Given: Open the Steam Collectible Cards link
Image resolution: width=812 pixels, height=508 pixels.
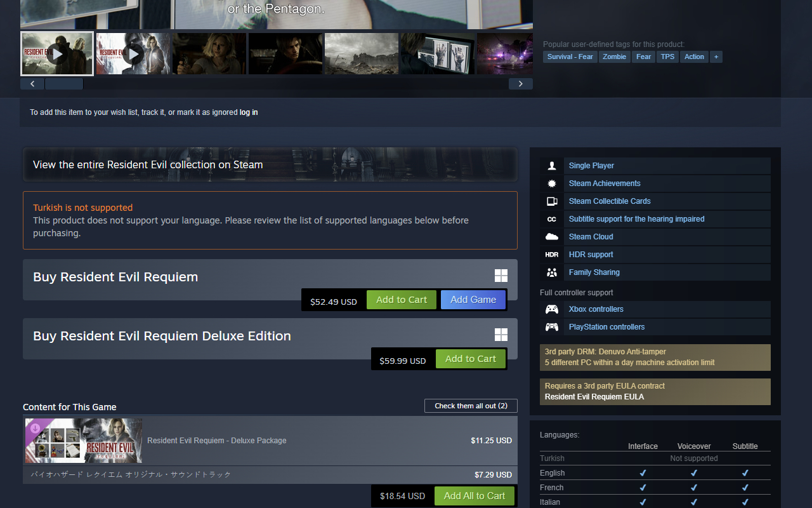Looking at the screenshot, I should [610, 201].
